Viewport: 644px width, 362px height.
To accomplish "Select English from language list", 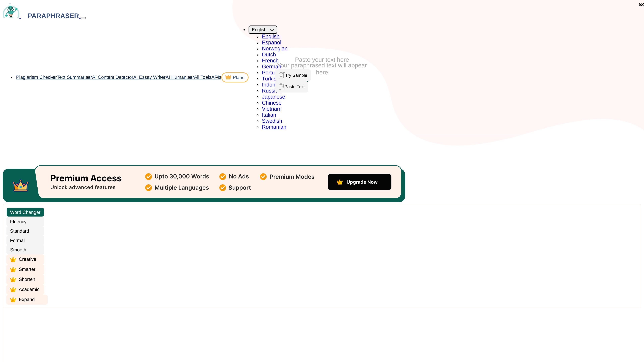I will [271, 37].
